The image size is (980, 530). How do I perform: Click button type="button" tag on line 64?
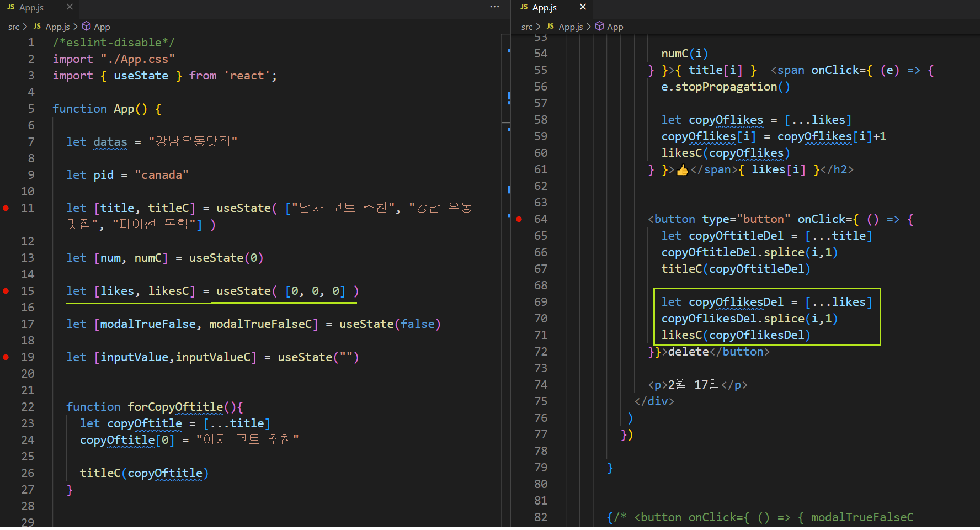pos(719,219)
